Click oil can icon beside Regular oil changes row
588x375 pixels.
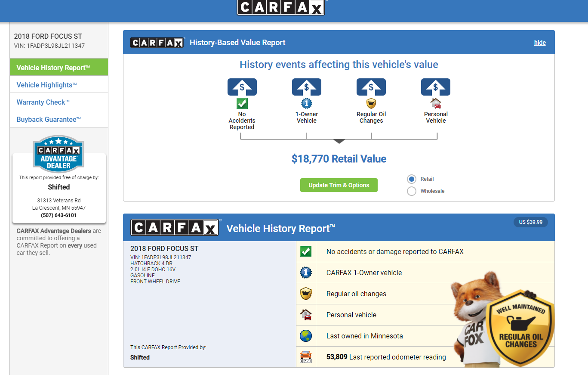point(306,294)
